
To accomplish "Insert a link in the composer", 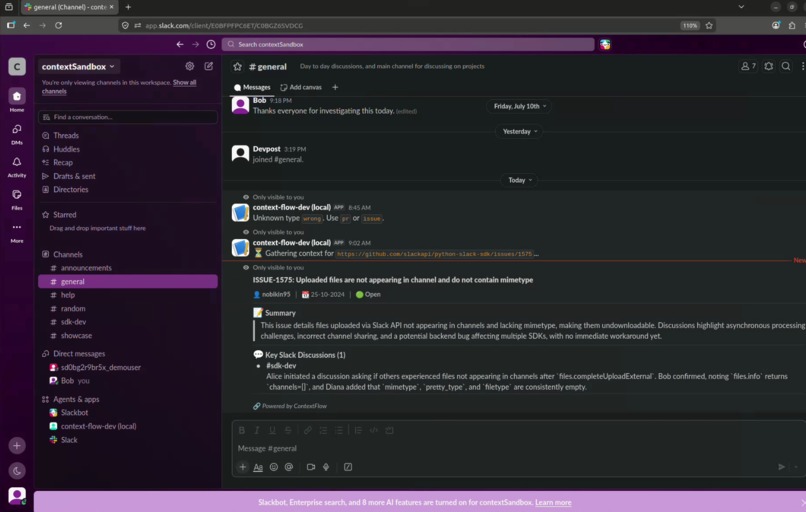I will point(307,430).
